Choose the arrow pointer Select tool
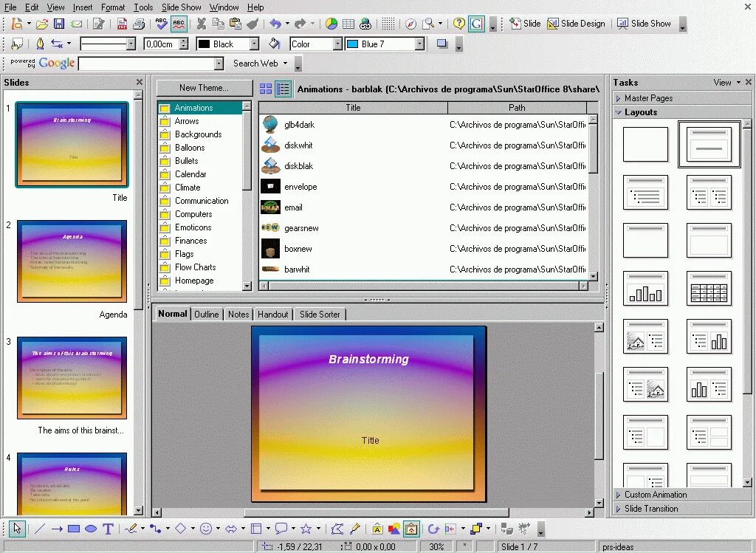 [x=18, y=529]
